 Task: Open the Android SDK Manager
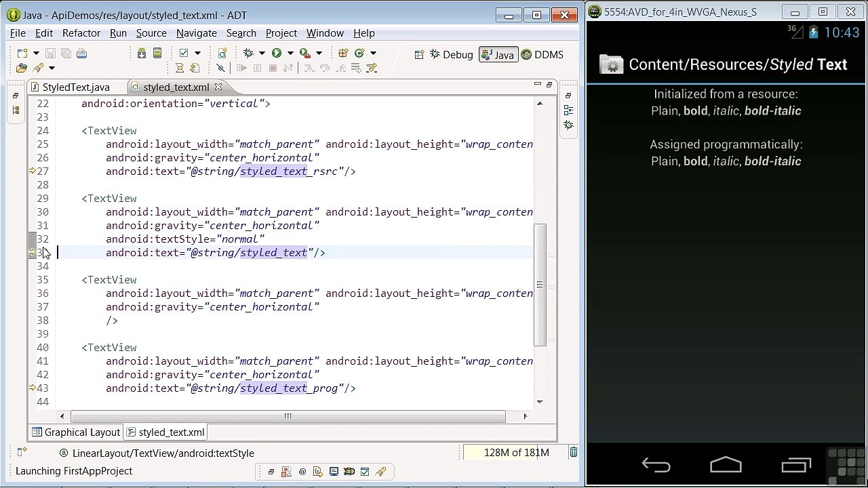142,53
